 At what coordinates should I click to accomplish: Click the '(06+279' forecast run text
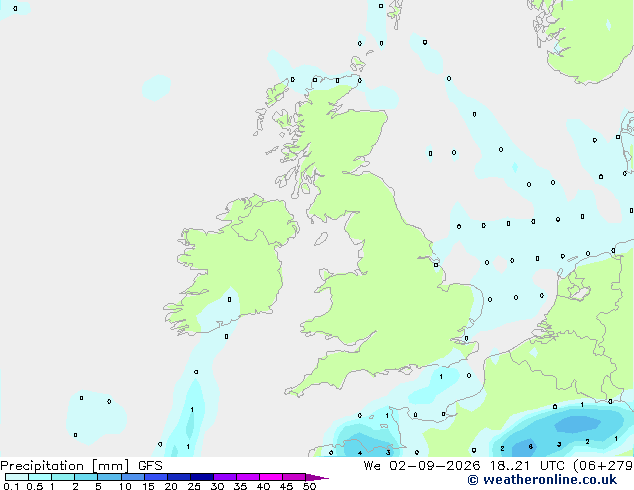click(603, 466)
